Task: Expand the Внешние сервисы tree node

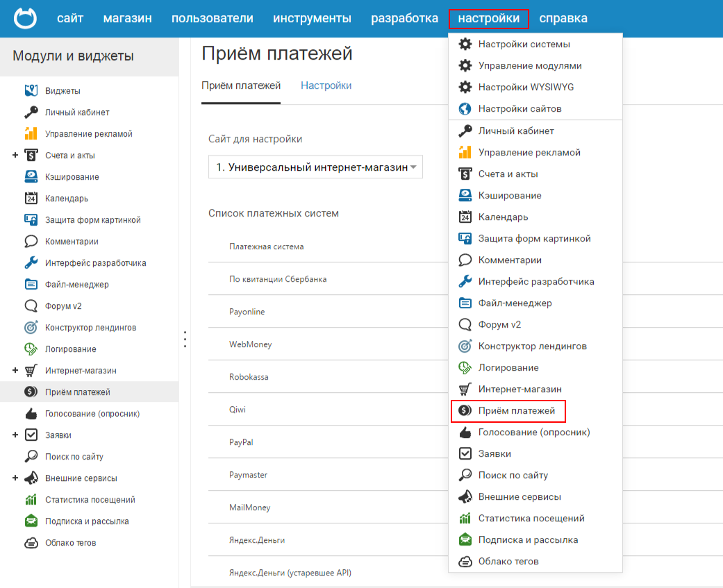Action: click(15, 478)
